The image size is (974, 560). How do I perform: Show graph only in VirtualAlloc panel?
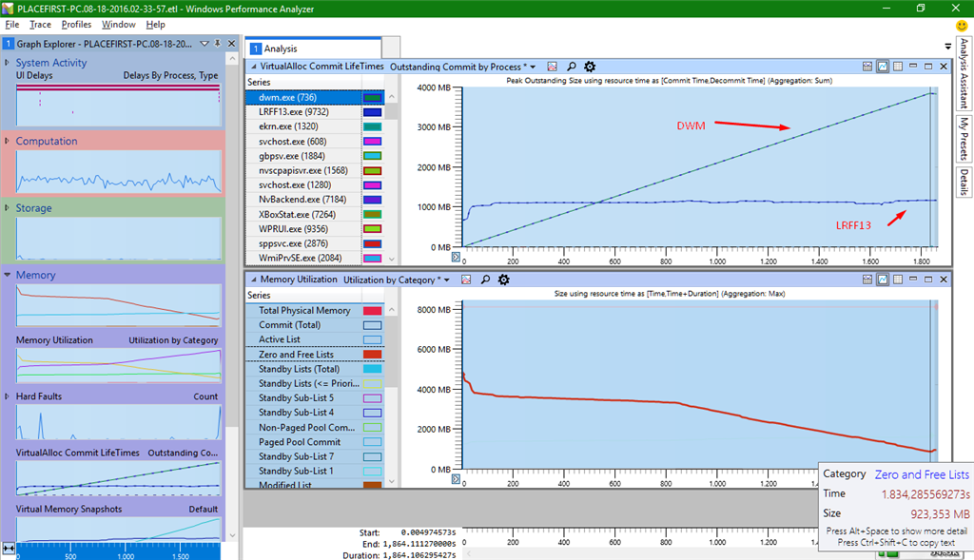point(883,67)
